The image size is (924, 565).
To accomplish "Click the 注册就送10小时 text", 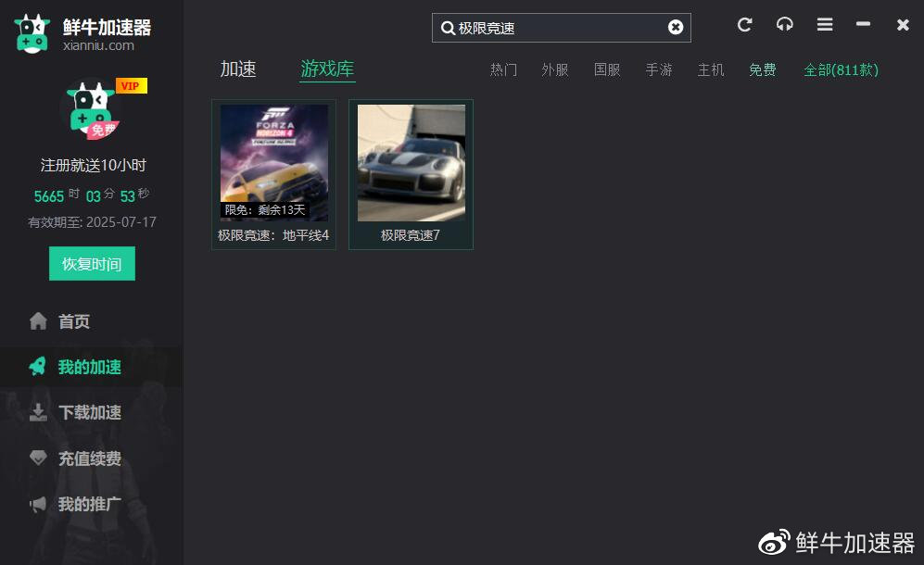I will click(x=93, y=165).
